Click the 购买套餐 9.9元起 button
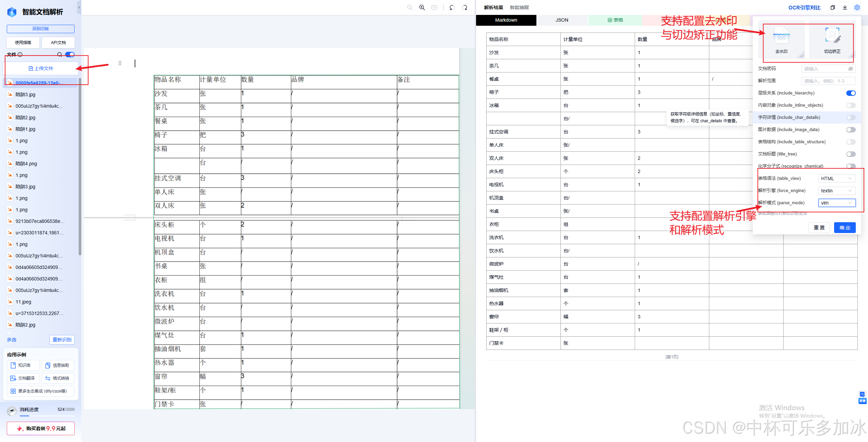The image size is (868, 442). [41, 428]
